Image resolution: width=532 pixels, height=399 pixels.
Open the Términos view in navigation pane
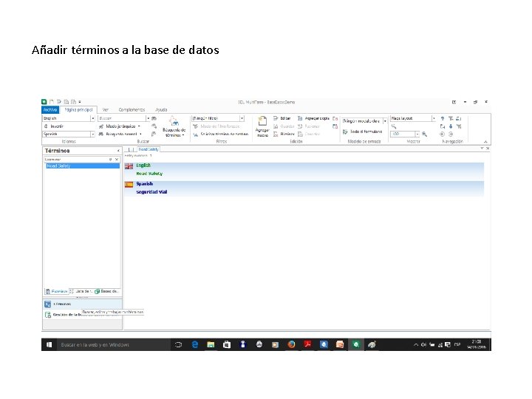(x=82, y=304)
